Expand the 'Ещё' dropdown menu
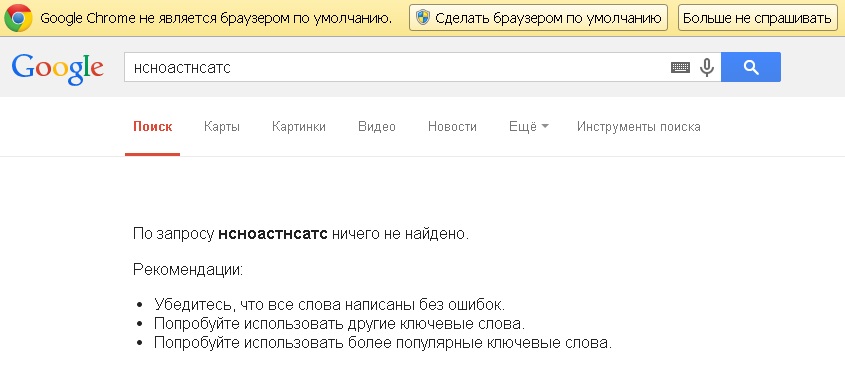This screenshot has height=374, width=845. coord(529,127)
